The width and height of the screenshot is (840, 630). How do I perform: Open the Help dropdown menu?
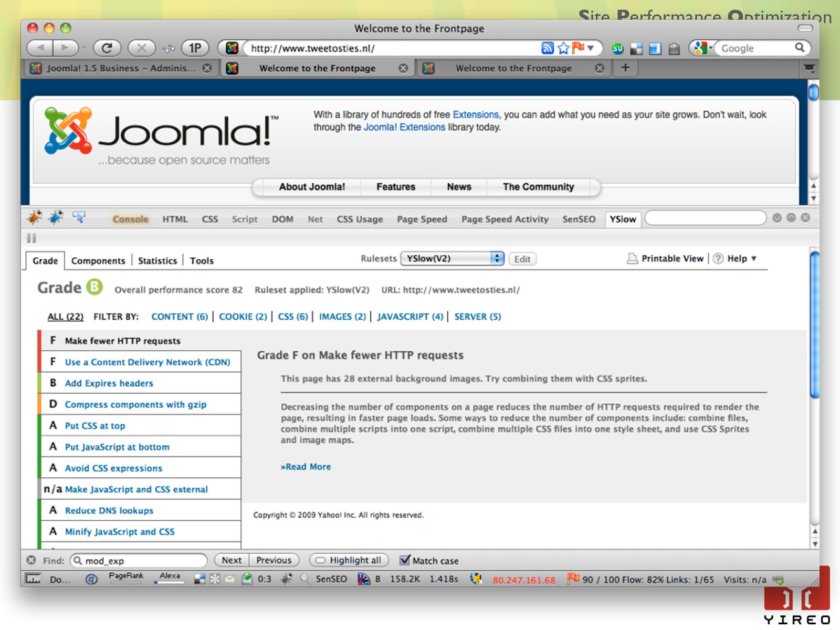[734, 258]
